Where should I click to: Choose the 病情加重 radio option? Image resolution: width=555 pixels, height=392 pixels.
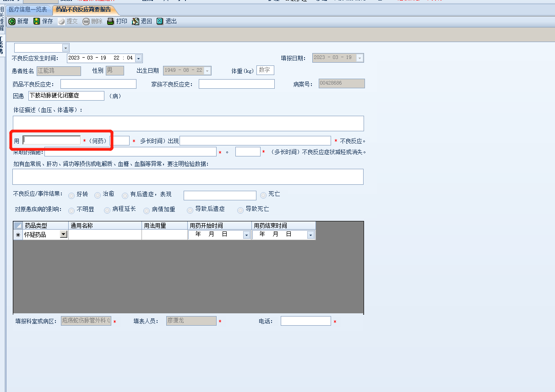point(147,210)
